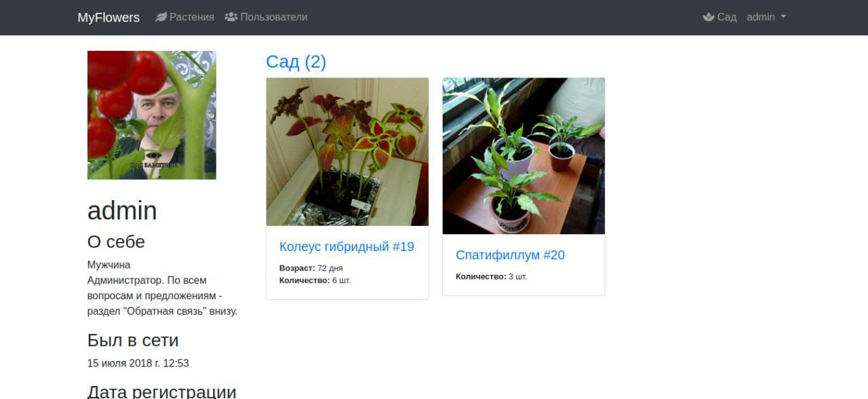The image size is (868, 399).
Task: Click the Сад (2) heading link
Action: (296, 62)
